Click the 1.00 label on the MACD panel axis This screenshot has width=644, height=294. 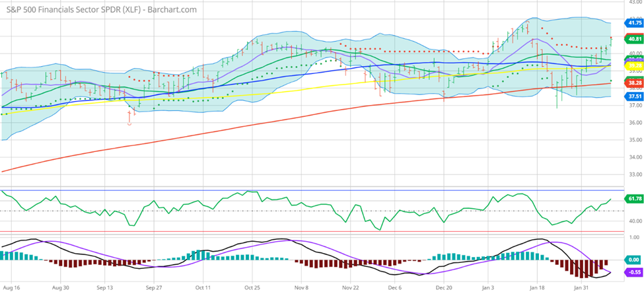(x=633, y=237)
